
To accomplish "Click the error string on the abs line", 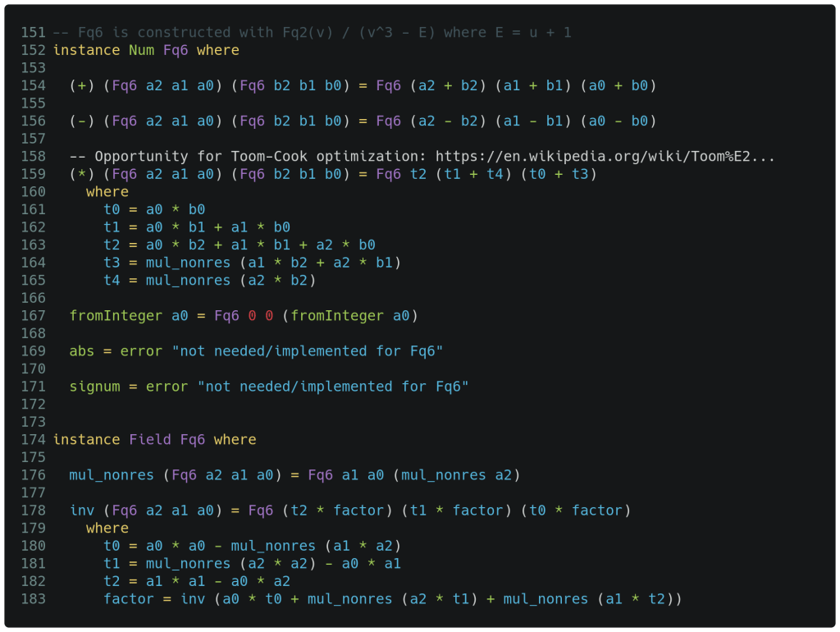I will tap(307, 351).
